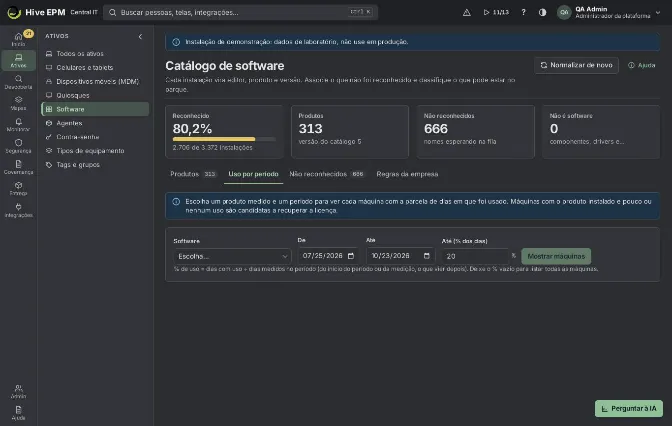Open the Ajuda rail icon at bottom
The image size is (672, 426).
pos(18,413)
